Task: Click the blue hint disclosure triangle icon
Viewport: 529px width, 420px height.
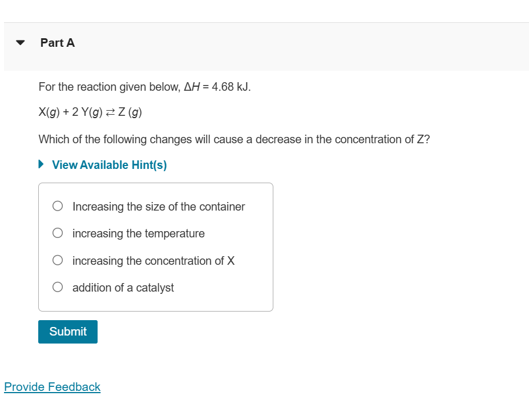Action: [41, 164]
